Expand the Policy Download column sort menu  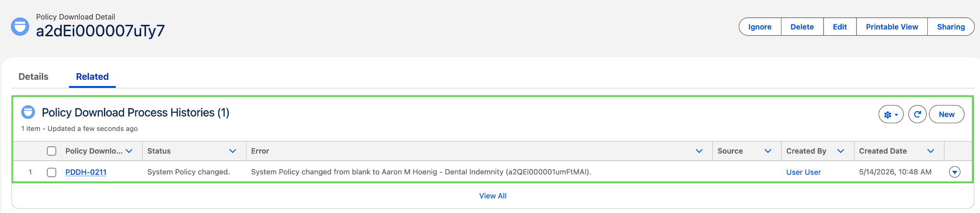129,151
